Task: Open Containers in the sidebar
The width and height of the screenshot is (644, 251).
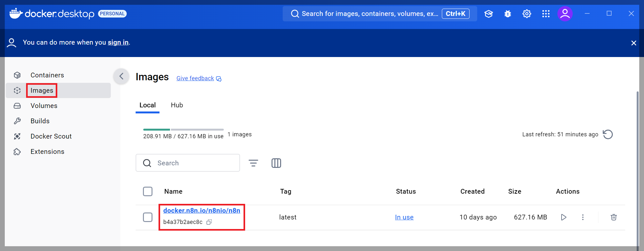Action: click(x=58, y=75)
